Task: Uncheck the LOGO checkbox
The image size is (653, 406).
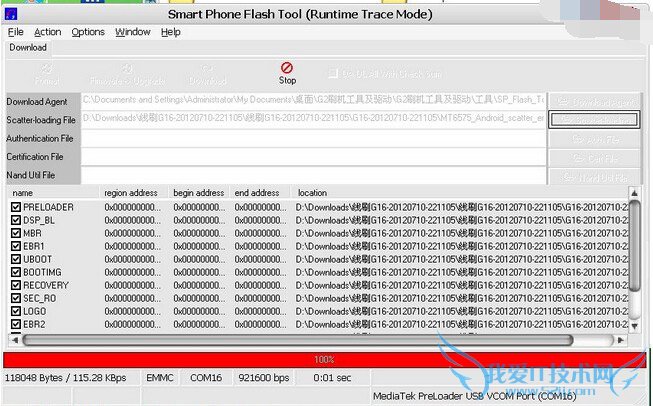Action: click(x=16, y=311)
